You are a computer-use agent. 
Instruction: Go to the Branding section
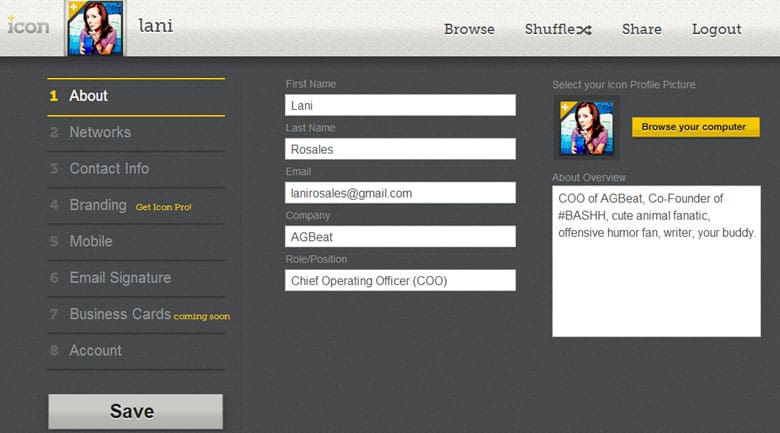98,205
